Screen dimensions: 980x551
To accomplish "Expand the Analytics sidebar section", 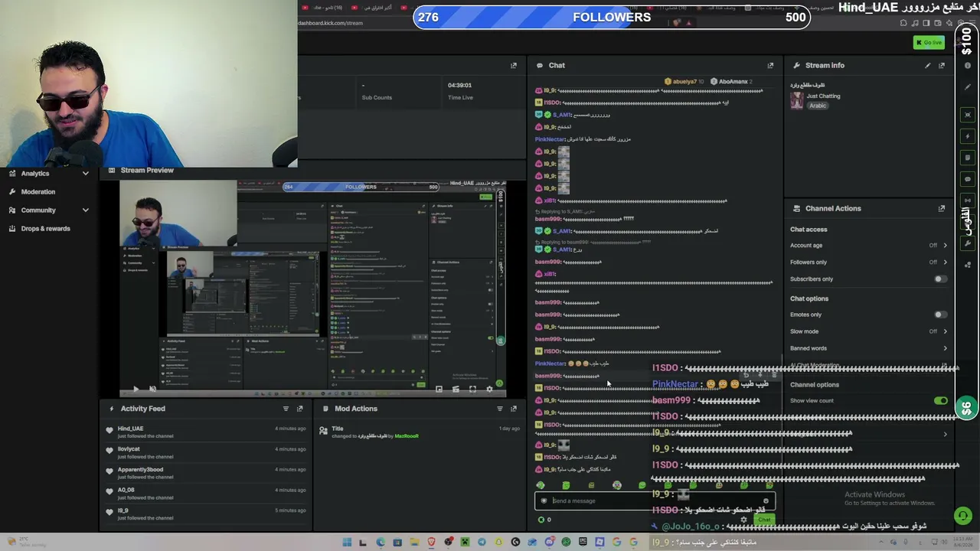I will coord(85,174).
